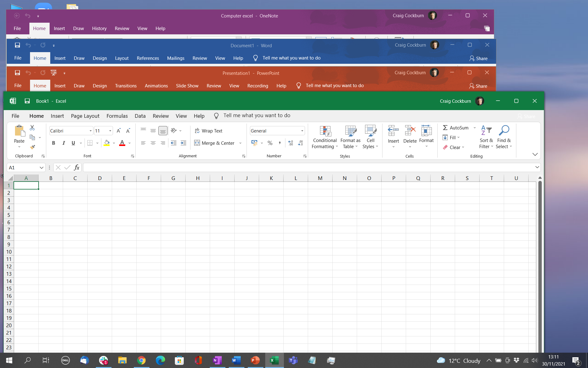Select the Format Painter tool
This screenshot has height=368, width=588.
(32, 147)
